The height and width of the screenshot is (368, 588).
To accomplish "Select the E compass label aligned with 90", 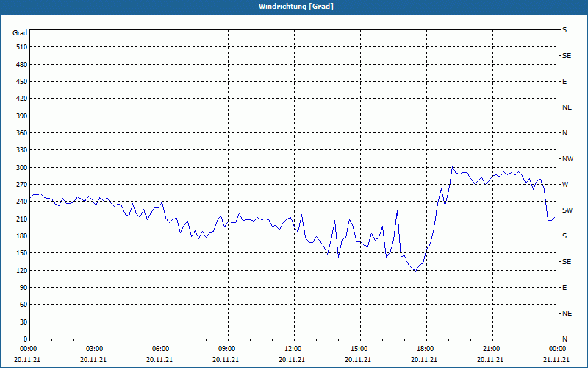I will pos(564,288).
